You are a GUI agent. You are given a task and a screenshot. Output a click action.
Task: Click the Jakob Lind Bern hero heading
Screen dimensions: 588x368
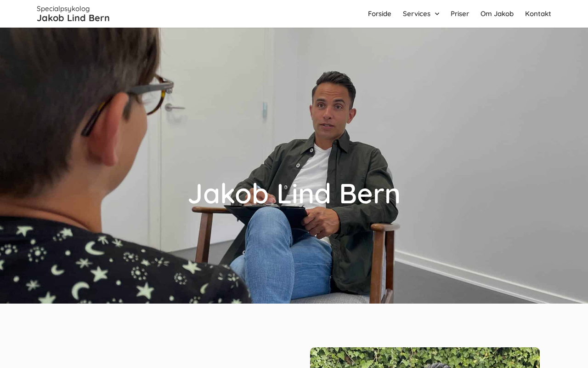coord(294,193)
